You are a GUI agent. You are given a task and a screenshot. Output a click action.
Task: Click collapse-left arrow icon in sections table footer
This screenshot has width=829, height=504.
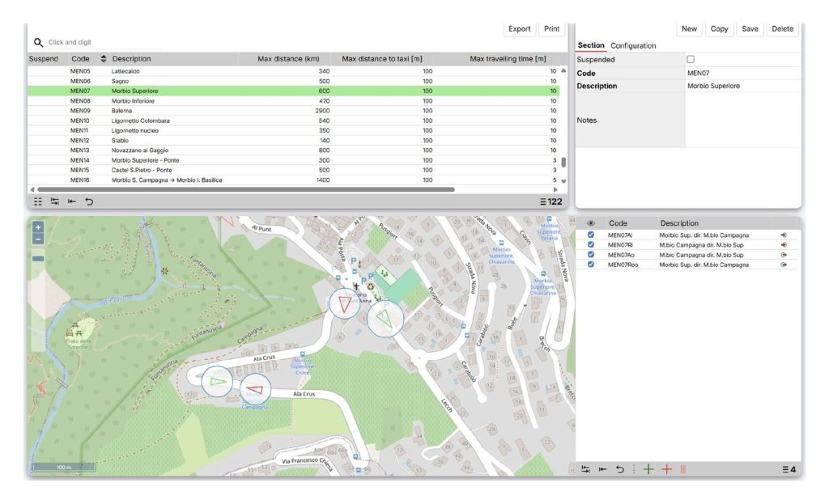(x=72, y=201)
